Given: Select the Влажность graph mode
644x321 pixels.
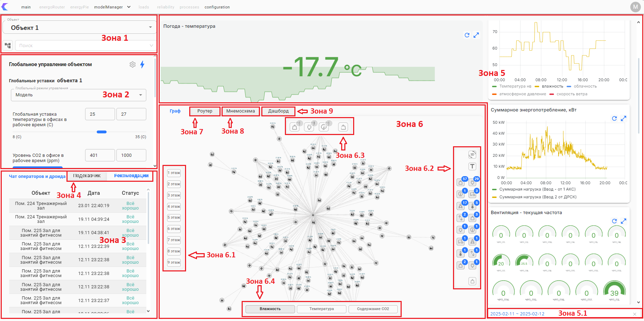Looking at the screenshot, I should pyautogui.click(x=270, y=309).
